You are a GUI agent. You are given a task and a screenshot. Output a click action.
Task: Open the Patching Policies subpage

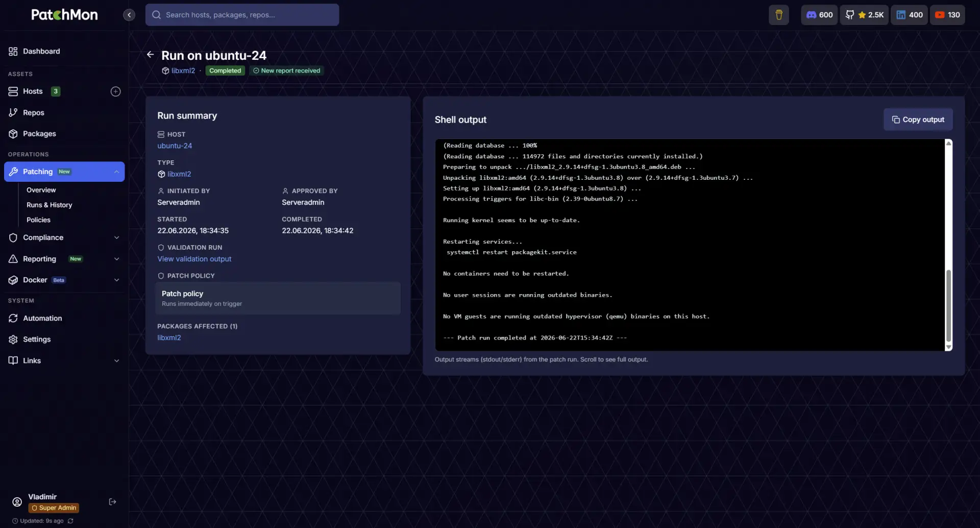[x=39, y=220]
